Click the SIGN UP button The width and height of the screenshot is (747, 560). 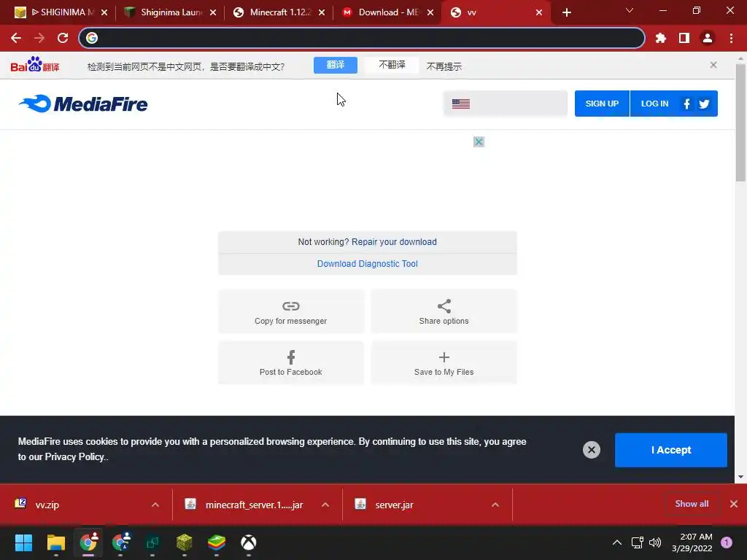[x=602, y=104]
